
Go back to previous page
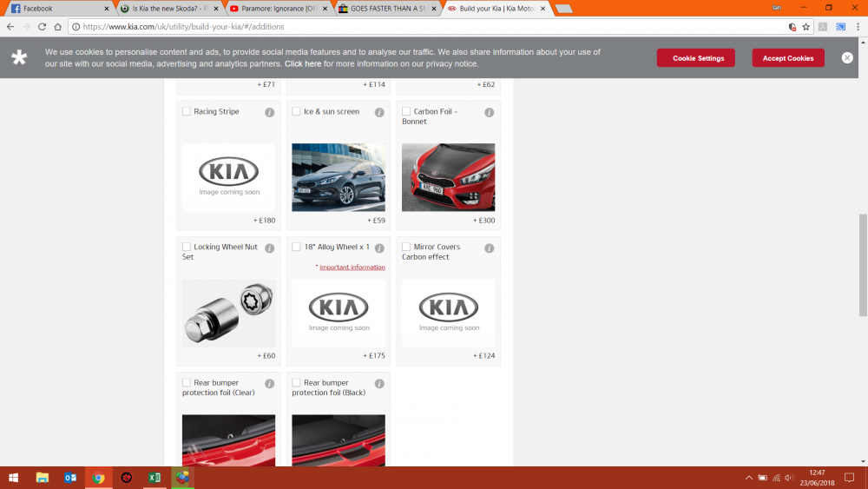click(x=10, y=27)
